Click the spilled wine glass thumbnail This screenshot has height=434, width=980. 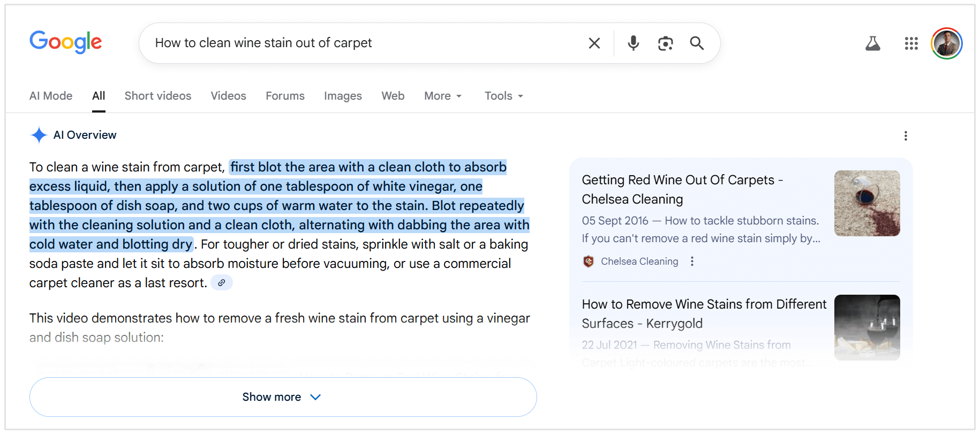click(866, 204)
